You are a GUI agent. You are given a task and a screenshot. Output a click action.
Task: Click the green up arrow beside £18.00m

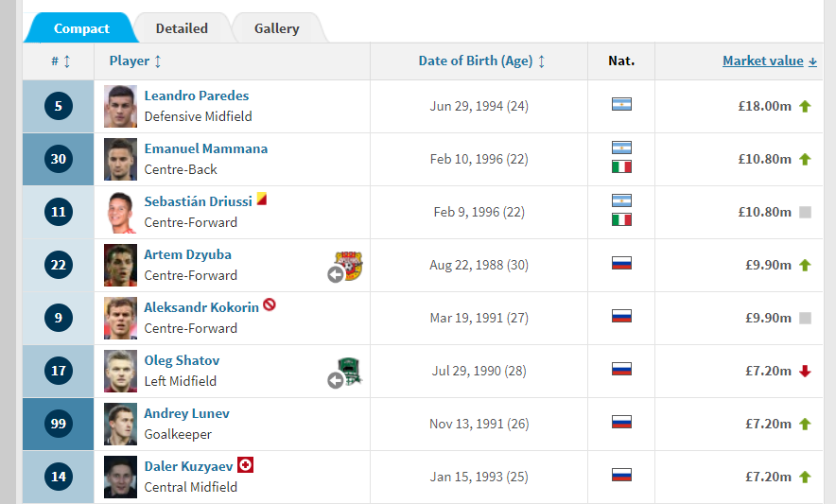(x=805, y=107)
